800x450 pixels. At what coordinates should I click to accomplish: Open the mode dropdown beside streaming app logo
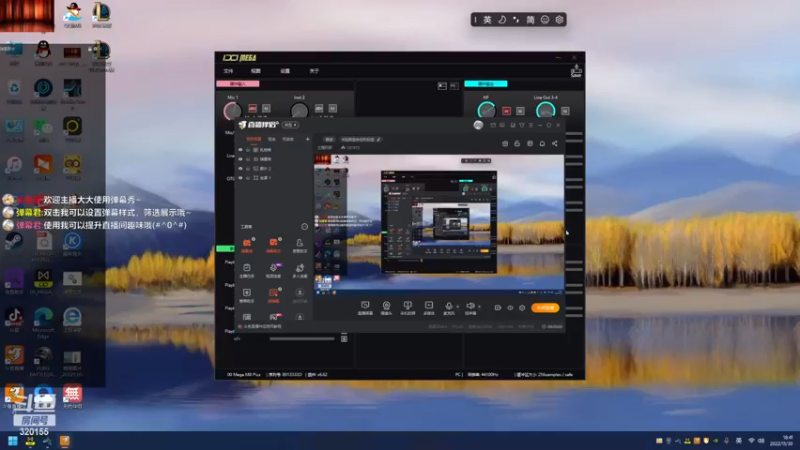[x=290, y=125]
